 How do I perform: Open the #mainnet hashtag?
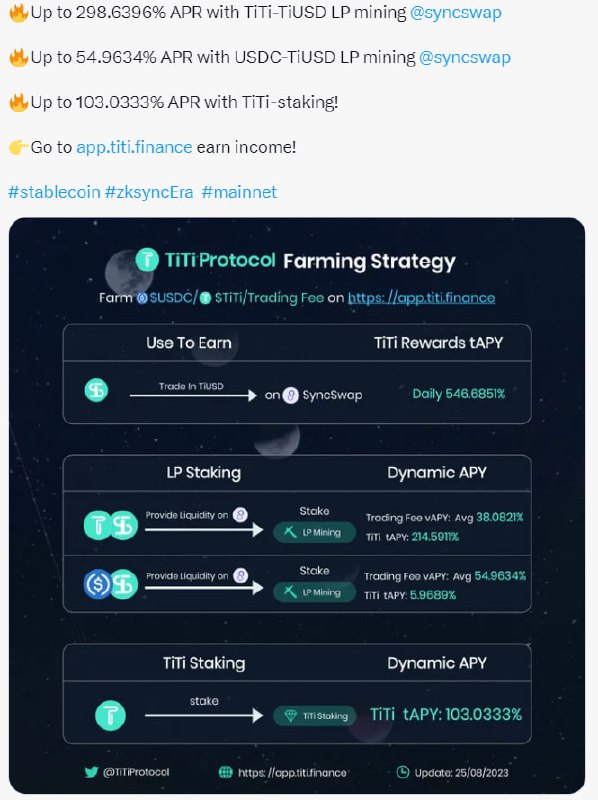(239, 192)
